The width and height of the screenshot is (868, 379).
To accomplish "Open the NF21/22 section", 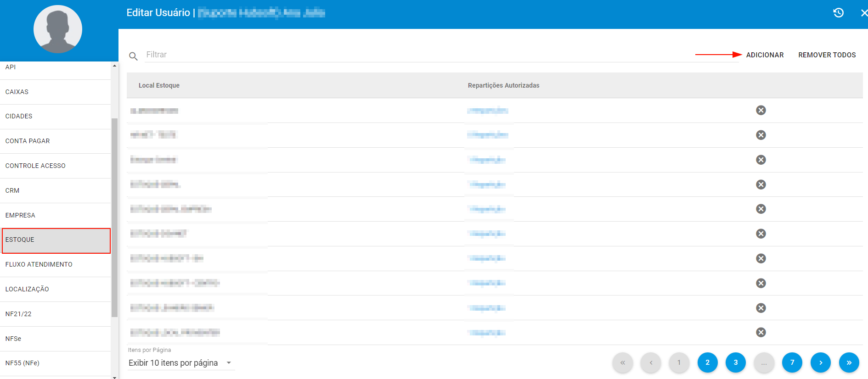I will click(x=56, y=314).
